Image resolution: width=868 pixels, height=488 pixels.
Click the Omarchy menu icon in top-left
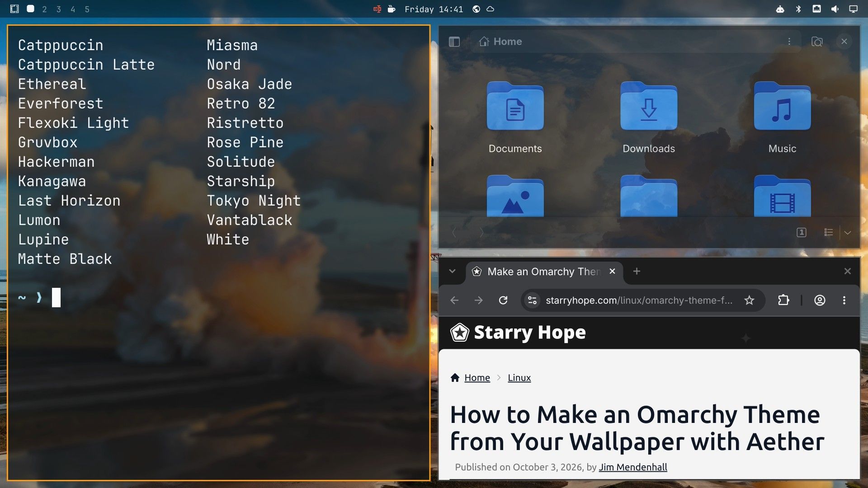click(14, 9)
